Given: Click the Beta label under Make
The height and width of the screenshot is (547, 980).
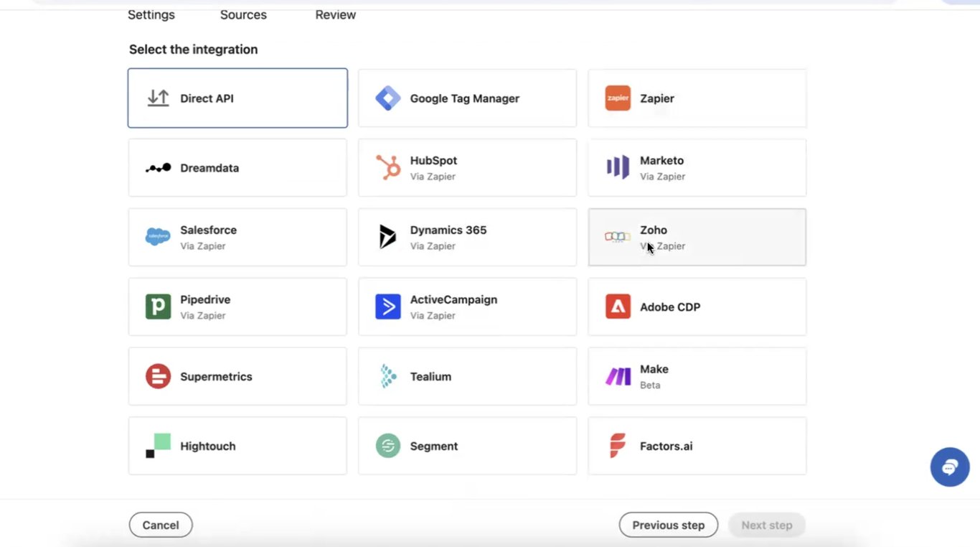Looking at the screenshot, I should coord(650,385).
